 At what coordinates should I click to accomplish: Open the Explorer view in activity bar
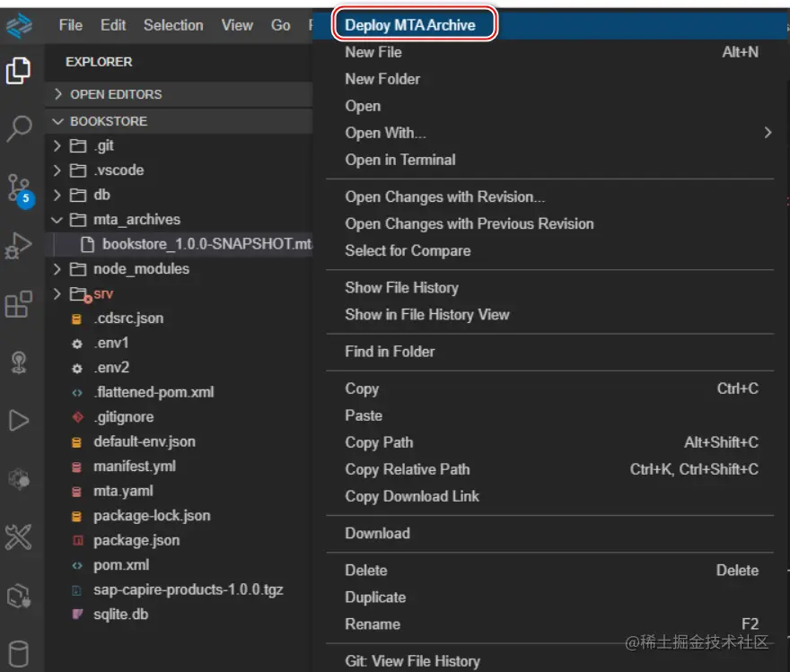(x=19, y=71)
